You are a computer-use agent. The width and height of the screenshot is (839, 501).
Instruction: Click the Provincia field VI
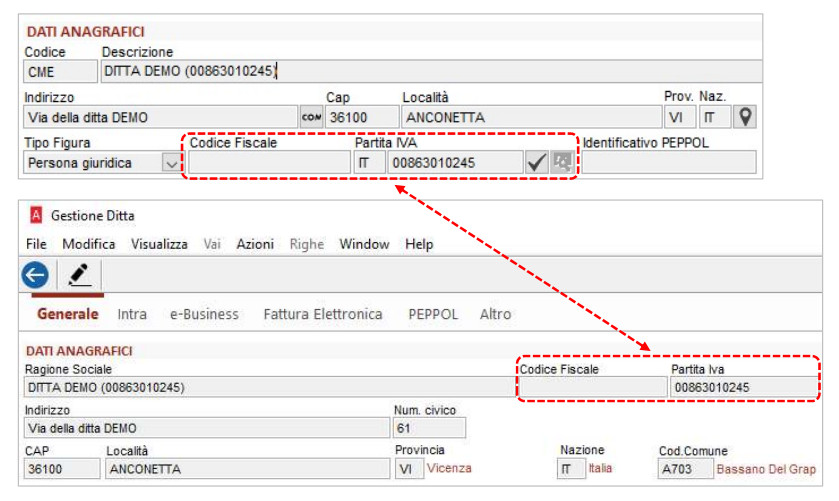click(x=409, y=468)
